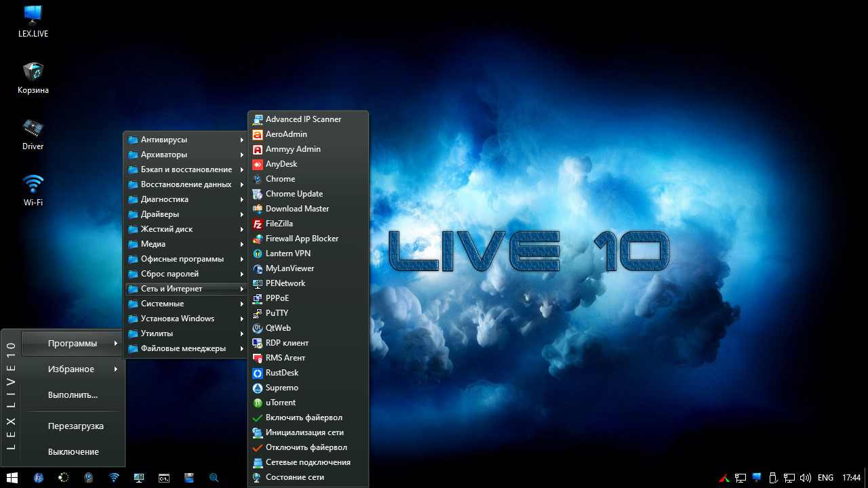This screenshot has width=868, height=488.
Task: Open RustDesk in the program list
Action: tap(281, 373)
